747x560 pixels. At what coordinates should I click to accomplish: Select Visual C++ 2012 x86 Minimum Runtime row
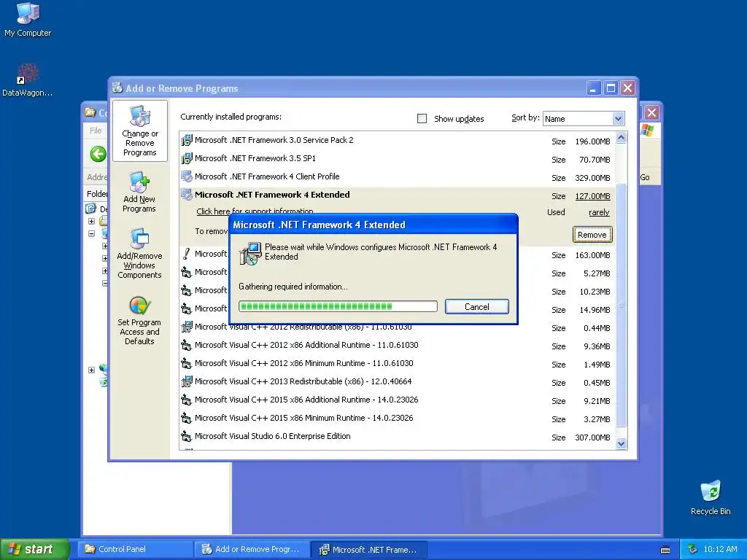[396, 363]
